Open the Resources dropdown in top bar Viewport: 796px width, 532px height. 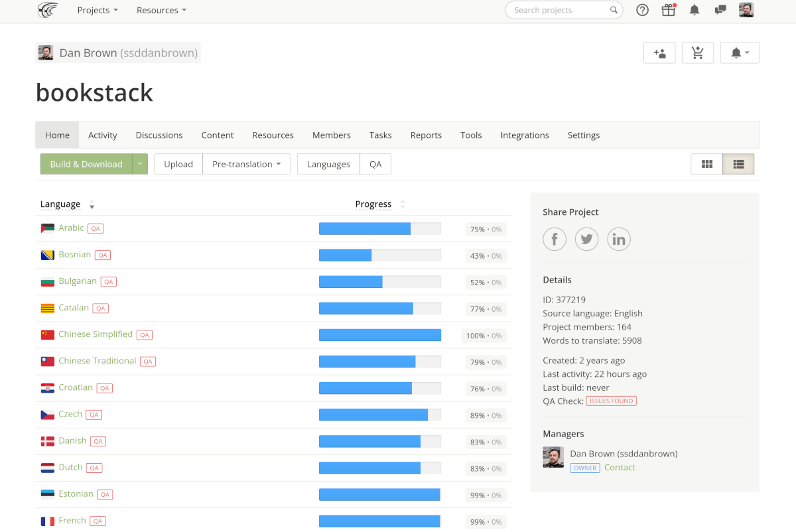[x=161, y=10]
